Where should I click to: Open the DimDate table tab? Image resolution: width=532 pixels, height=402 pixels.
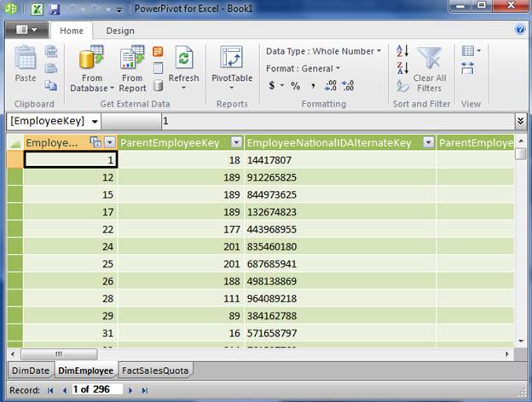[31, 370]
